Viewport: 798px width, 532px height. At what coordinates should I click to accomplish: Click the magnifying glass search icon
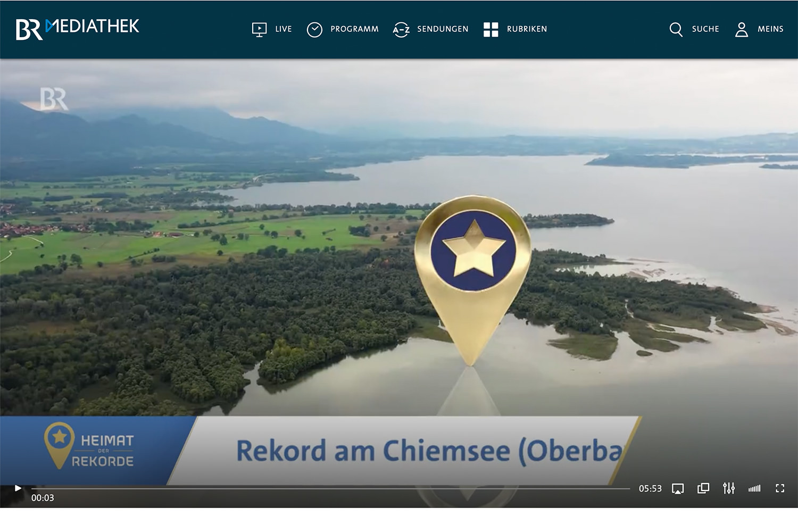pos(676,29)
